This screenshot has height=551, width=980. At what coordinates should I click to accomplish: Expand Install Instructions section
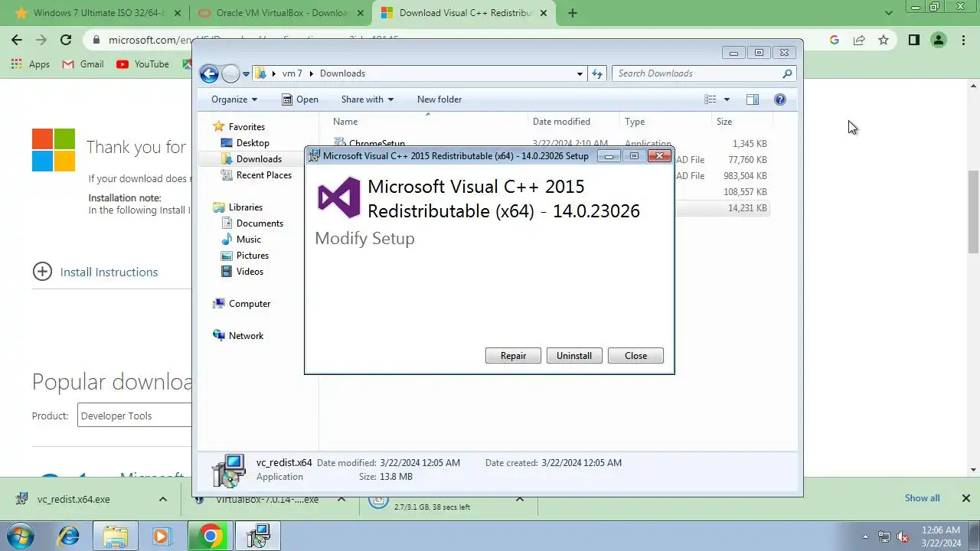click(x=95, y=272)
